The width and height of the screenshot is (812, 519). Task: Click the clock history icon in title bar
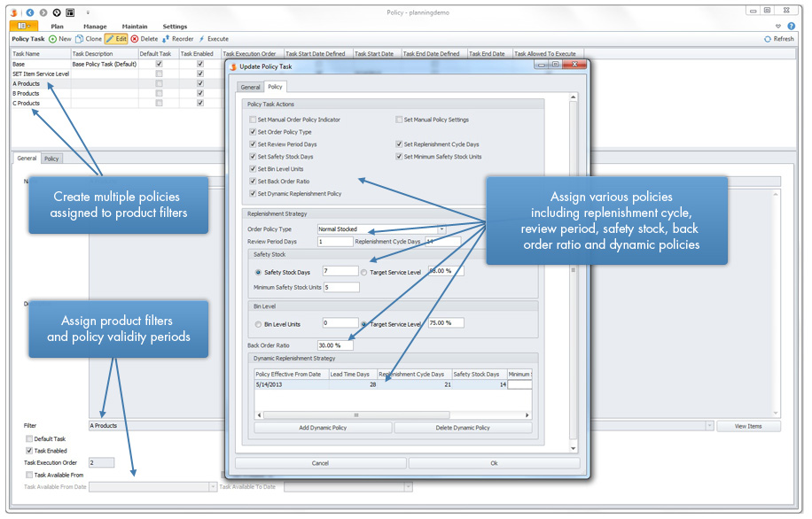click(57, 12)
